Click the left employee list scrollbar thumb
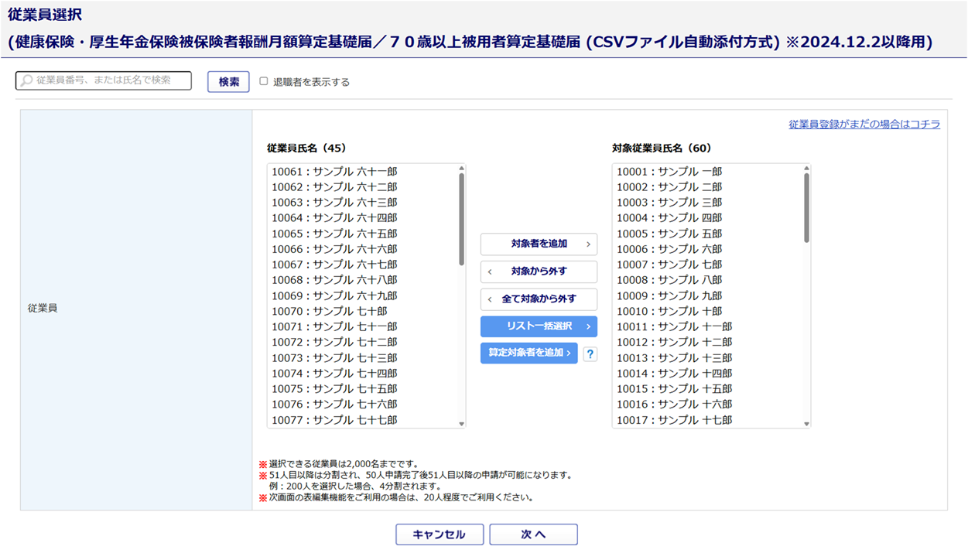 coord(462,219)
